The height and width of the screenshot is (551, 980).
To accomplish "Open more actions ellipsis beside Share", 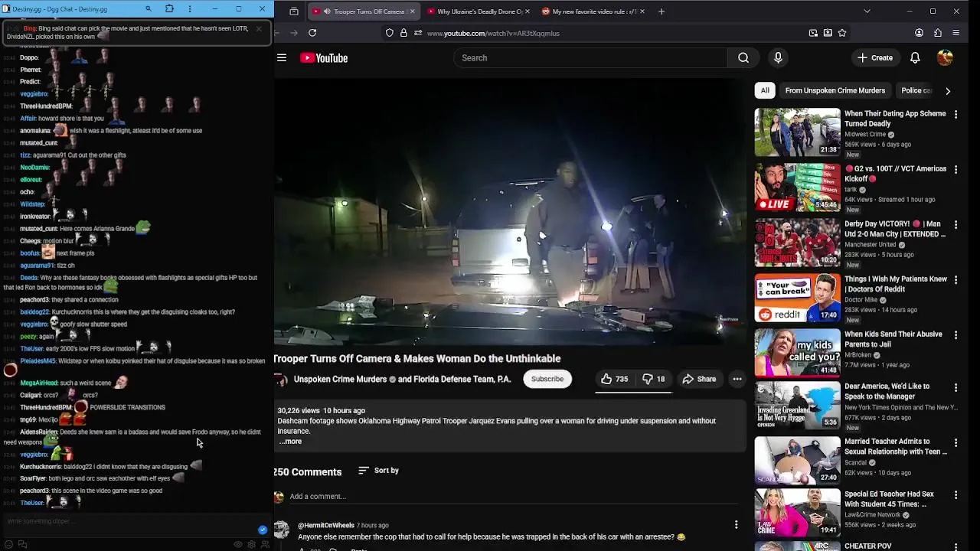I will point(737,379).
